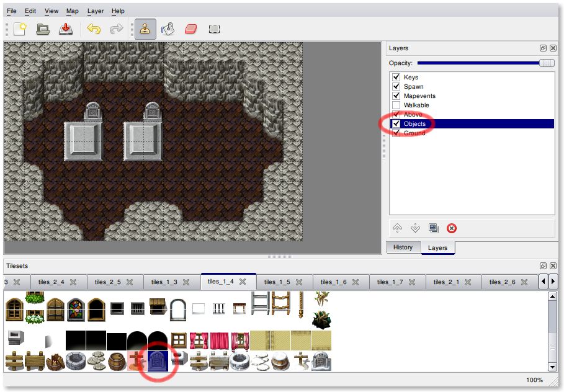
Task: Remove the selected layer with the red icon
Action: click(x=452, y=228)
